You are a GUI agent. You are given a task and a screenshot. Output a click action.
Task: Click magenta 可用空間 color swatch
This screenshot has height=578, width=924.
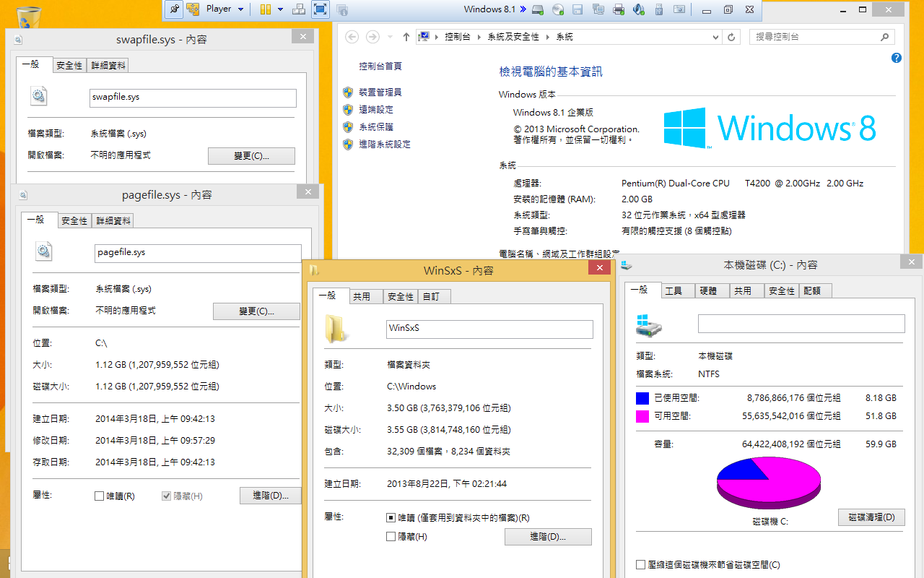[x=642, y=416]
